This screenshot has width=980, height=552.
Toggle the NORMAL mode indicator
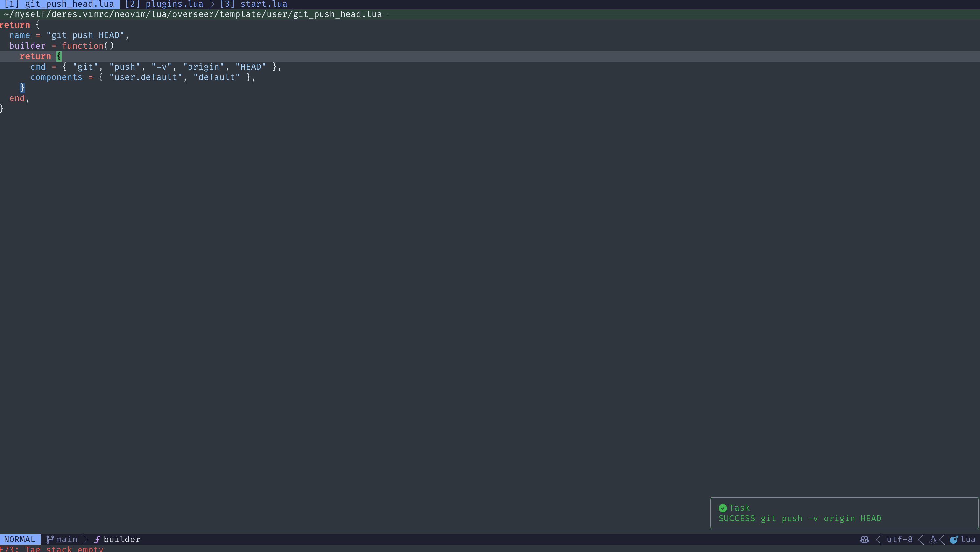point(20,540)
